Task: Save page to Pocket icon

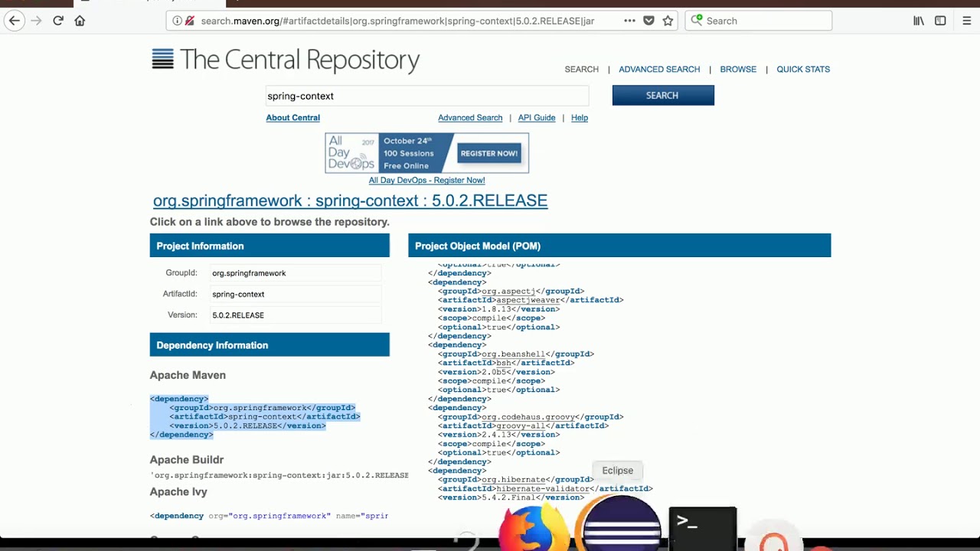Action: point(648,21)
